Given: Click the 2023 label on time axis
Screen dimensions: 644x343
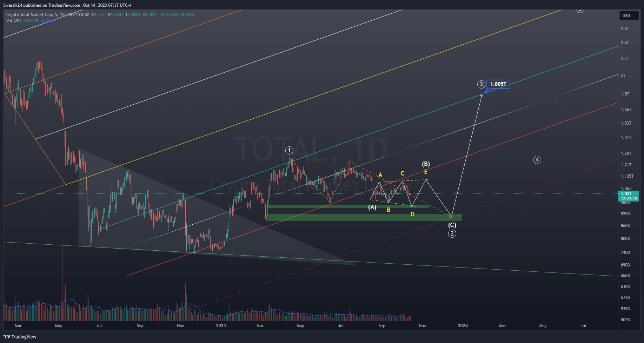Looking at the screenshot, I should (221, 326).
